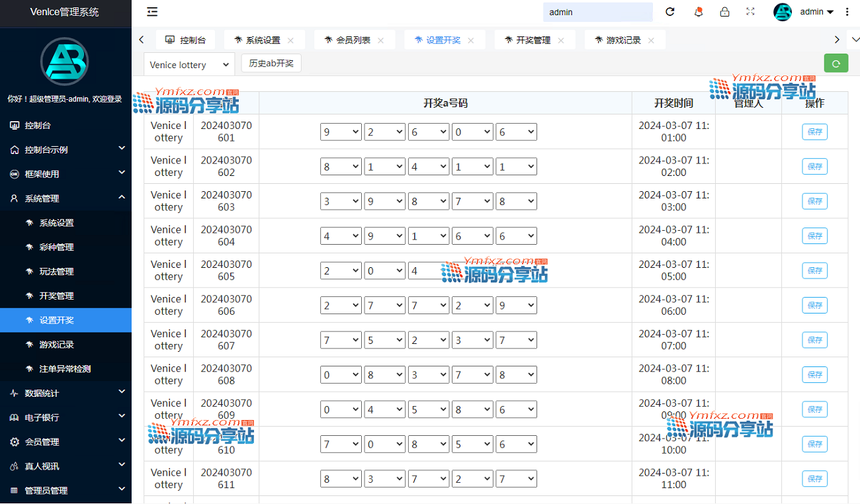Switch to the 控制台 tab
860x504 pixels.
pos(186,40)
